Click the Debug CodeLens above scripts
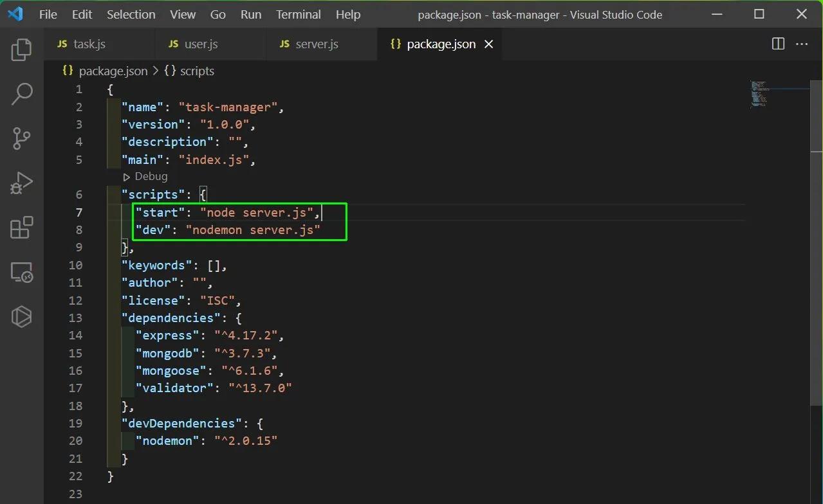The image size is (823, 504). pos(145,176)
